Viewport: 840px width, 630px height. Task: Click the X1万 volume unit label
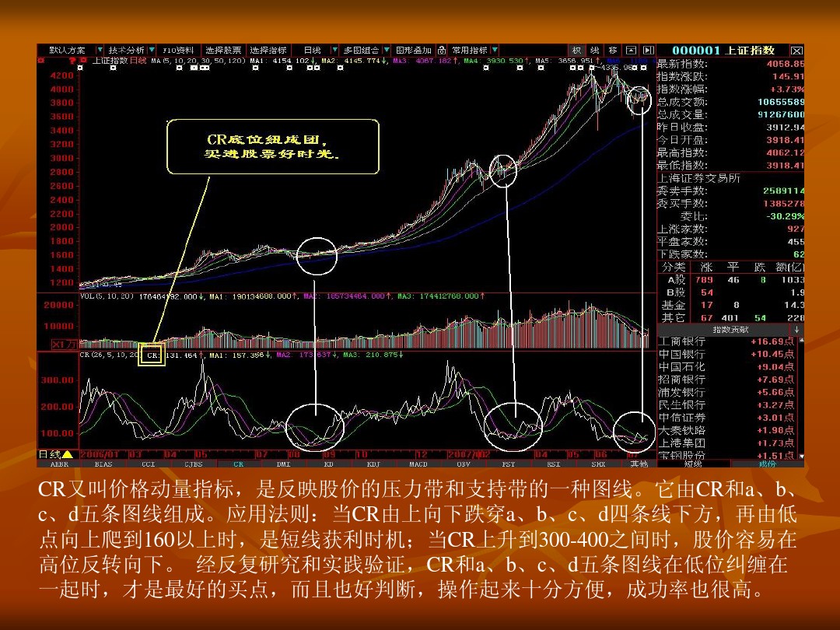tap(65, 344)
